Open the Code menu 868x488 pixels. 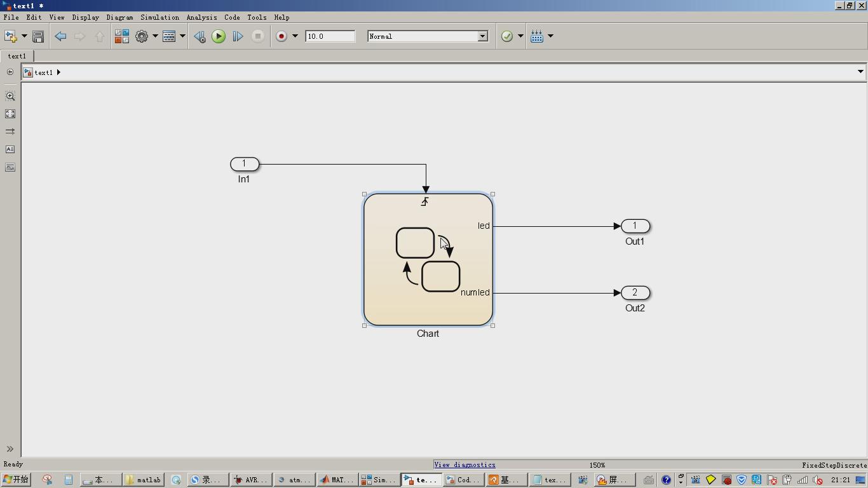point(232,17)
